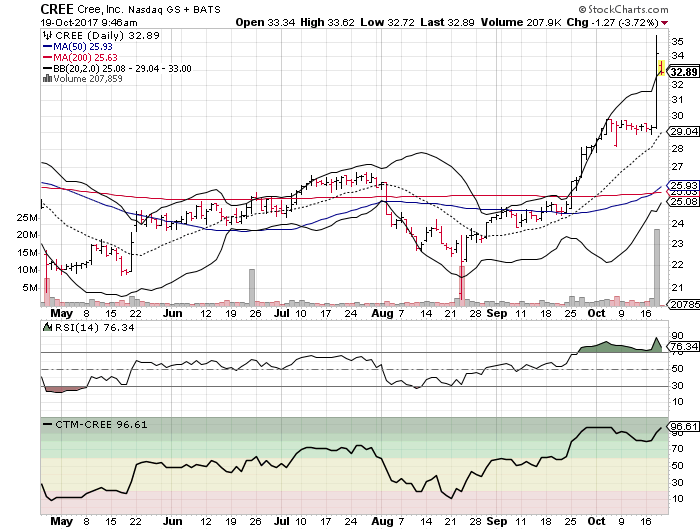
Task: Click the 29.04 middle band price tag
Action: (683, 131)
